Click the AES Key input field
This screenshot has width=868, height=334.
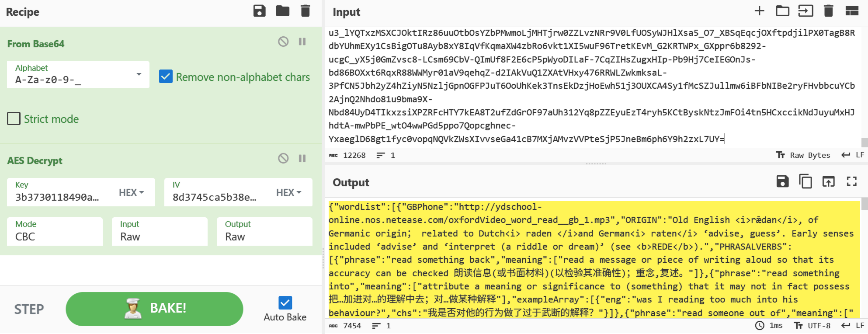(x=61, y=197)
